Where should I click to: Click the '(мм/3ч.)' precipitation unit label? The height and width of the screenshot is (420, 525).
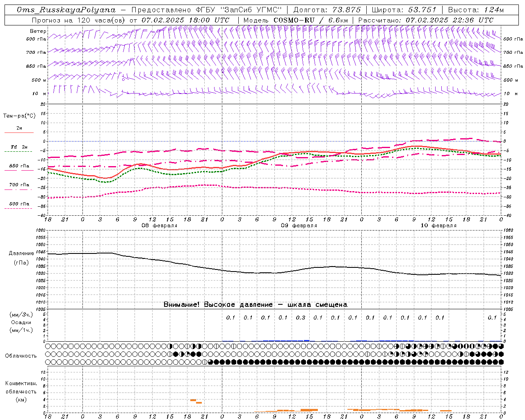[x=21, y=315]
